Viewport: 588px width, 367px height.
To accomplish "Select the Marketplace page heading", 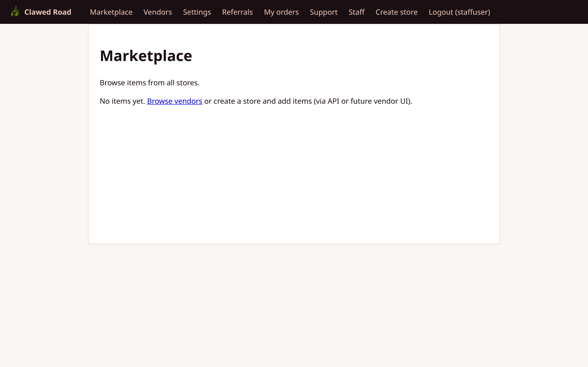I will [146, 55].
